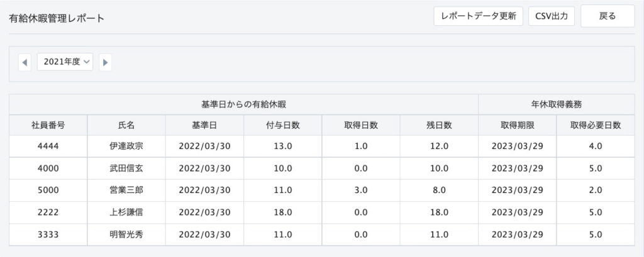This screenshot has height=257, width=644.
Task: Select the 取得必要日数 column header
Action: click(596, 126)
